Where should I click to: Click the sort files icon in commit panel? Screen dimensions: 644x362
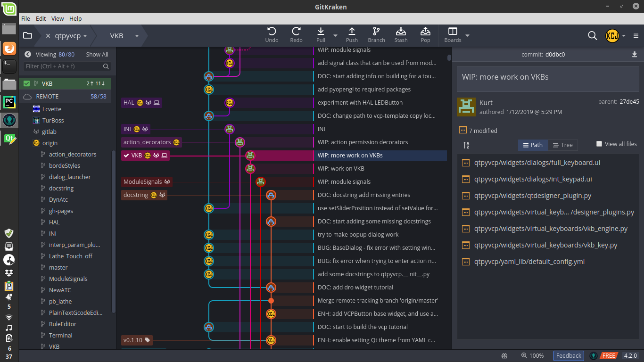(x=466, y=145)
